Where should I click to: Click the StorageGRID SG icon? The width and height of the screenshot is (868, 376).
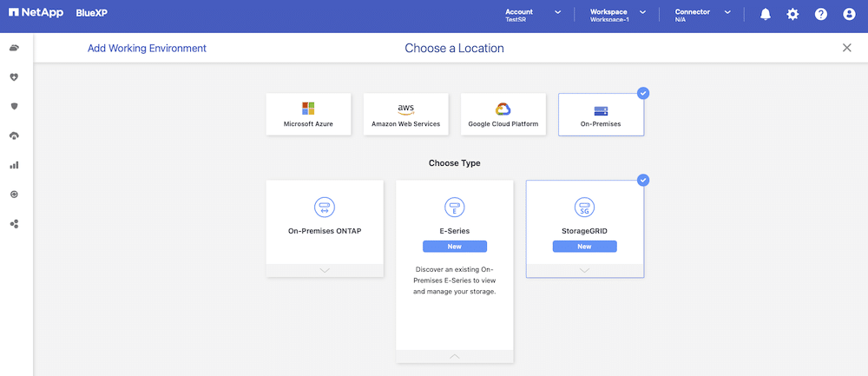(x=584, y=208)
